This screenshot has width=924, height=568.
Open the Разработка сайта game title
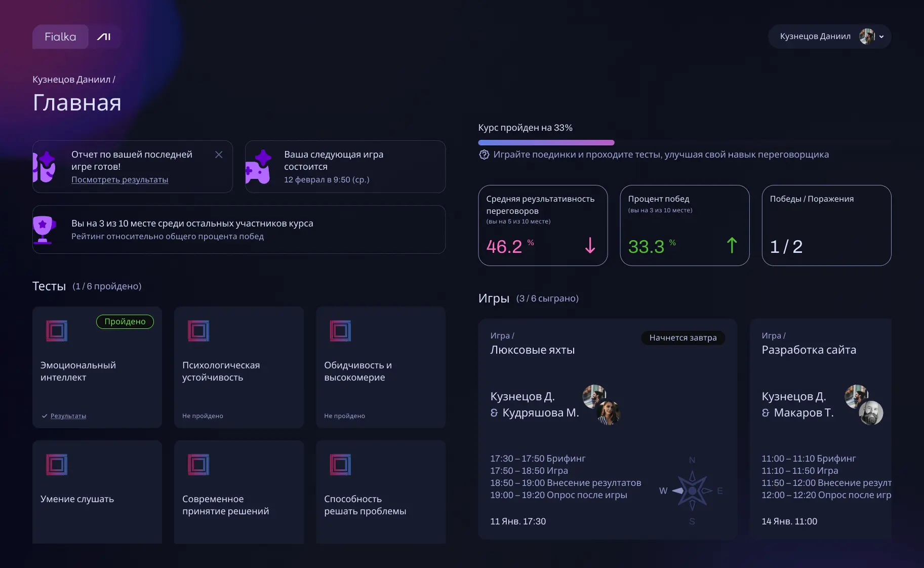pyautogui.click(x=809, y=350)
